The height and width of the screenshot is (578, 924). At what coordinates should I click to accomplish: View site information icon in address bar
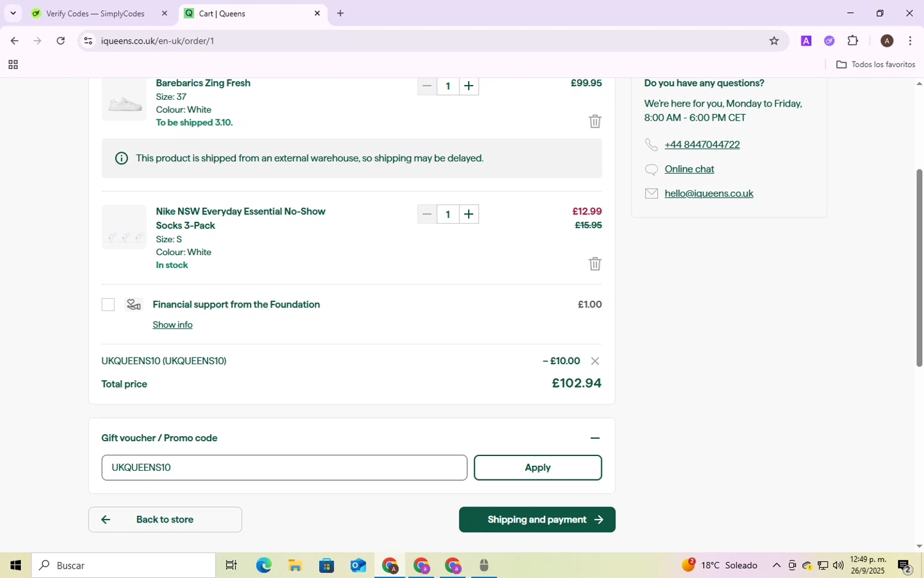88,41
